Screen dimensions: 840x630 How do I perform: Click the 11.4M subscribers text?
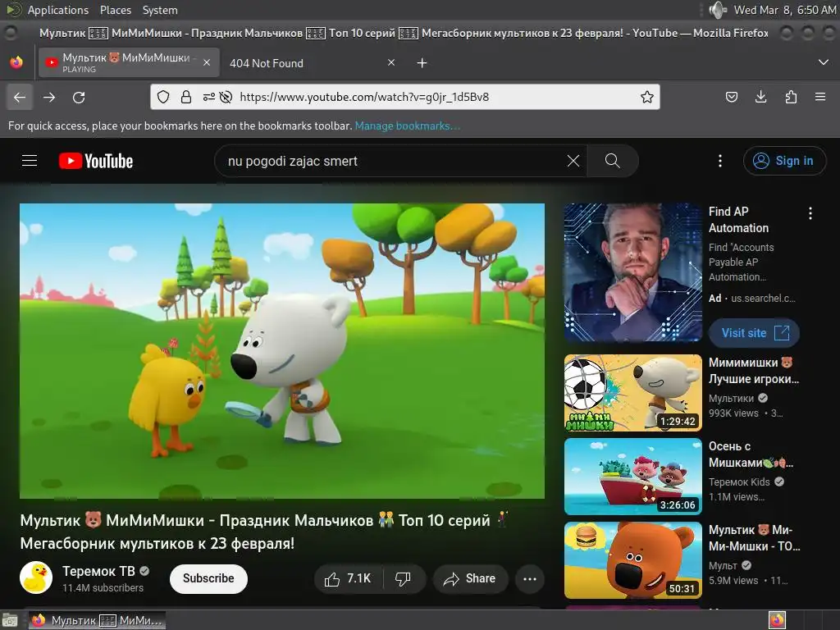[x=103, y=587]
